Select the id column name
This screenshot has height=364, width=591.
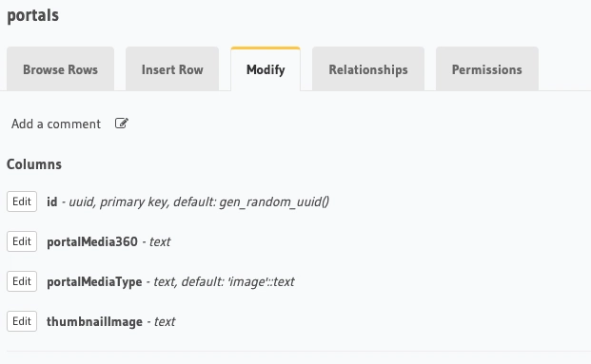(x=52, y=201)
